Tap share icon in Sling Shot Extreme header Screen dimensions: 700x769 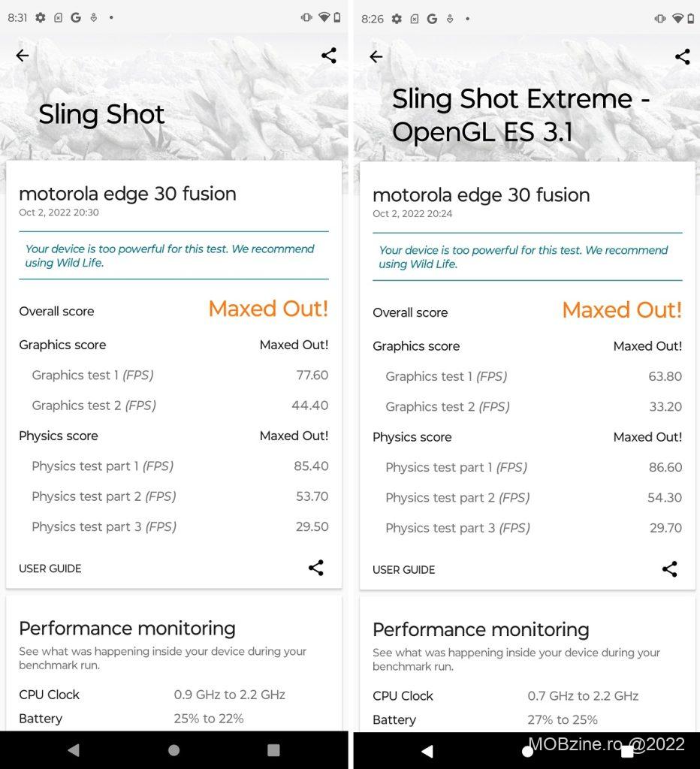click(x=682, y=57)
